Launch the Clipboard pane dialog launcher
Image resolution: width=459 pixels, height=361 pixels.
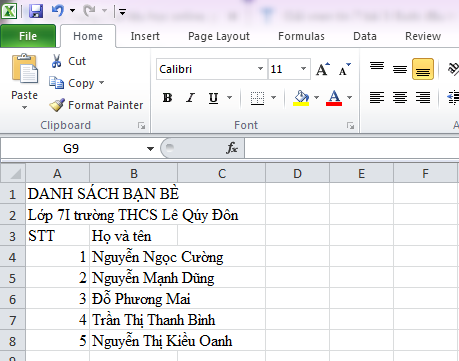point(142,126)
